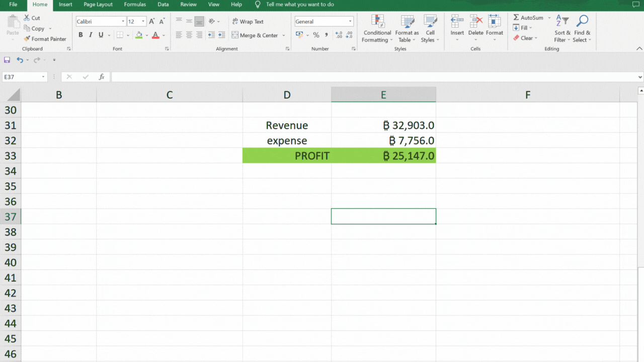Switch to the Formulas tab

click(135, 5)
